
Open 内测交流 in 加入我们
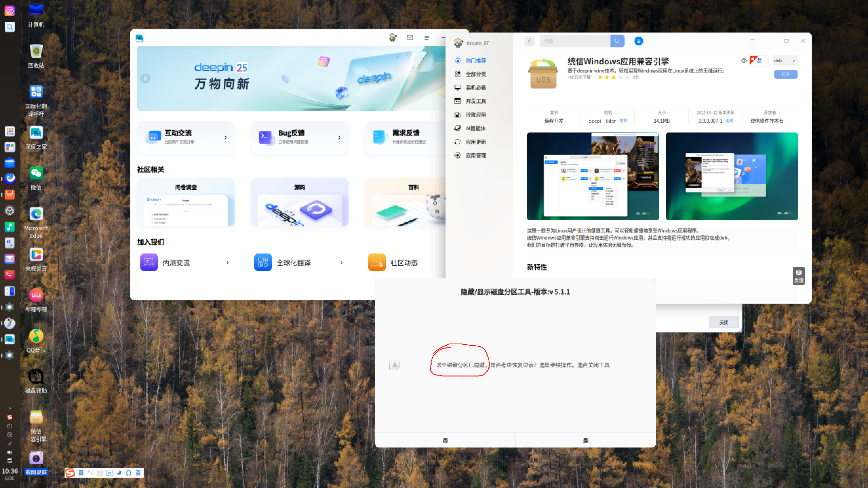pos(186,263)
